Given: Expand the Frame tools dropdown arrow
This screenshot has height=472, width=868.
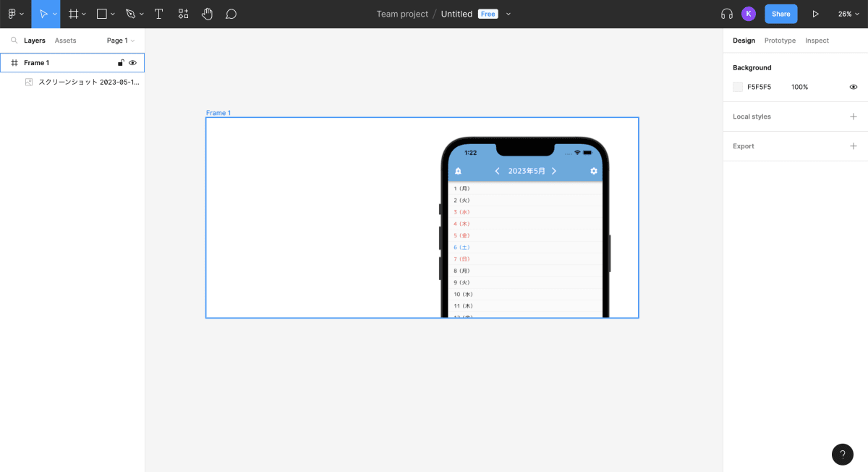Looking at the screenshot, I should coord(84,14).
